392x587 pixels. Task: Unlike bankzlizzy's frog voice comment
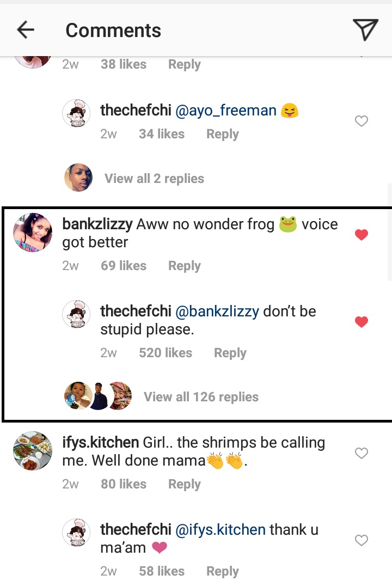[x=362, y=235]
